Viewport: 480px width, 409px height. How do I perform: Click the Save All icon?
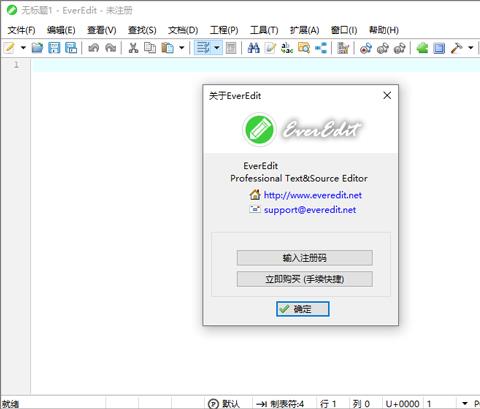click(71, 48)
